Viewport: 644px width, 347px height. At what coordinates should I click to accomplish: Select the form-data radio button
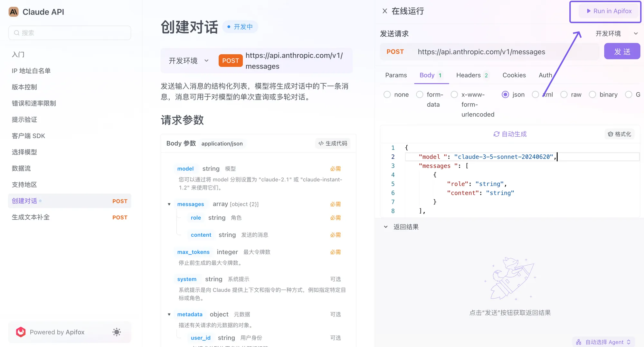pyautogui.click(x=420, y=95)
